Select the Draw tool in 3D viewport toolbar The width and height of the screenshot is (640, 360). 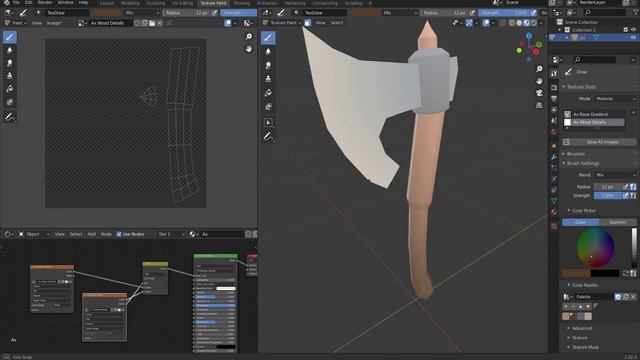click(268, 38)
